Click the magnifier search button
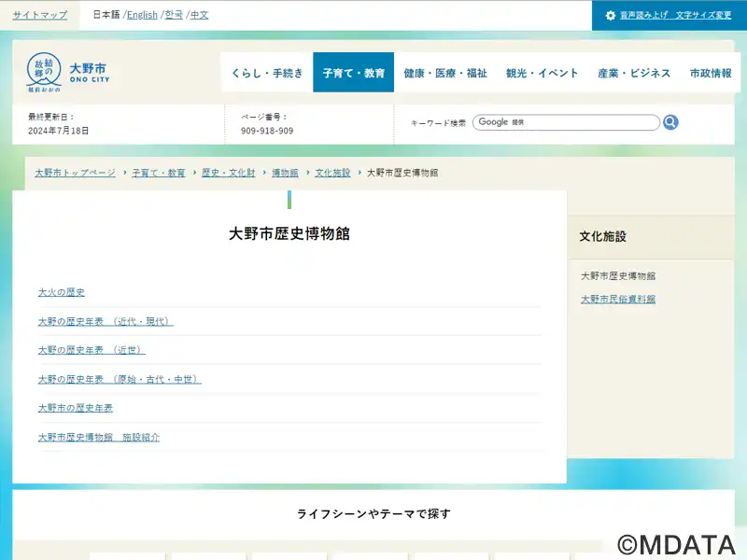747x560 pixels. click(x=670, y=122)
